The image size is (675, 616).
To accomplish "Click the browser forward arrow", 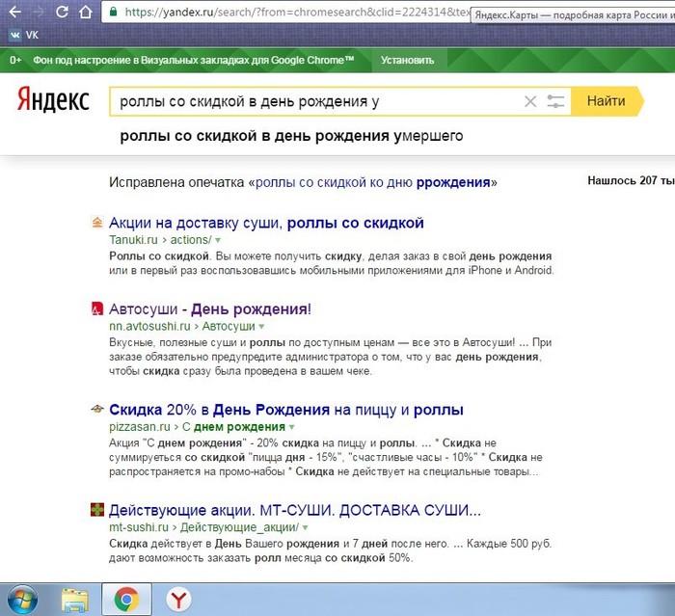I will (38, 13).
